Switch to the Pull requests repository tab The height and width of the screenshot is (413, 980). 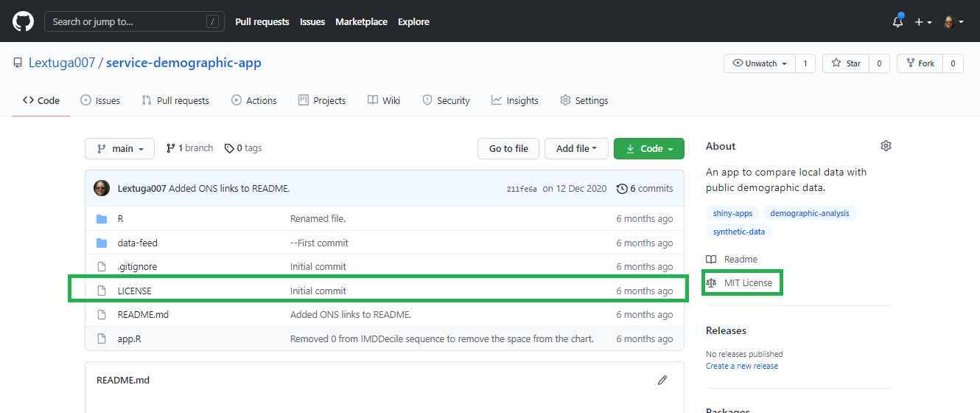point(175,100)
